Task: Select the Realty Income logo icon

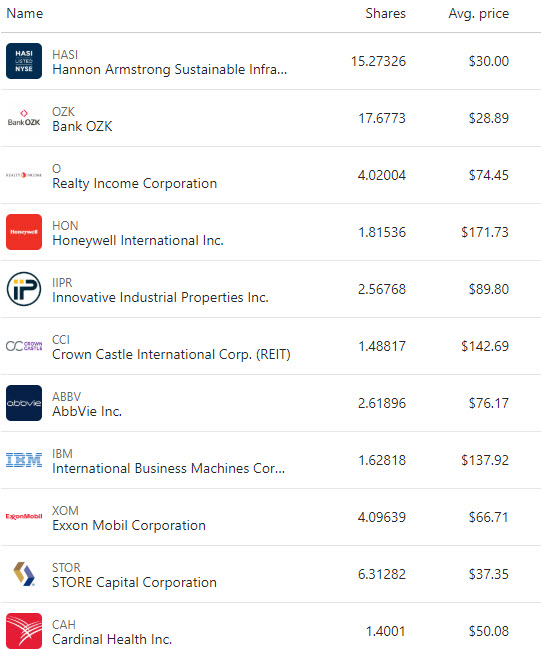Action: point(24,175)
